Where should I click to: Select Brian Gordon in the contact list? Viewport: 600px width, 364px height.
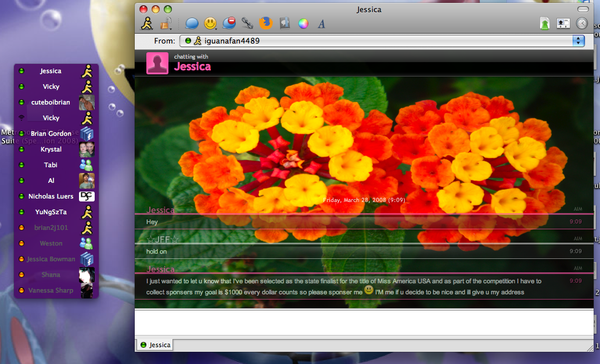pos(56,134)
